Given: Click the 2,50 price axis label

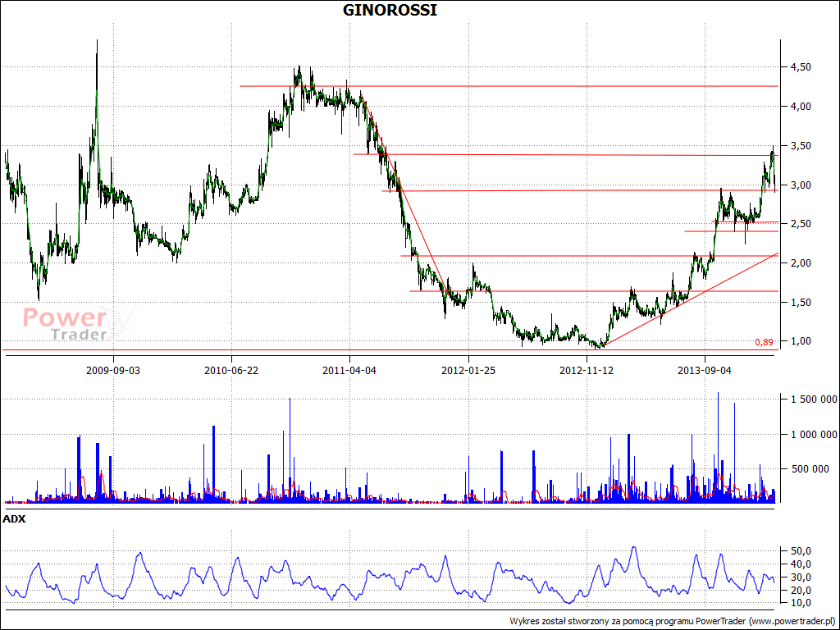Looking at the screenshot, I should point(801,223).
